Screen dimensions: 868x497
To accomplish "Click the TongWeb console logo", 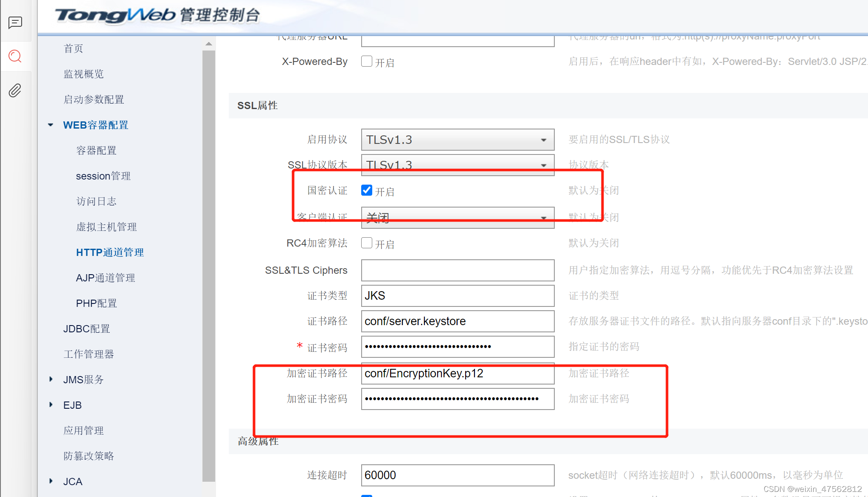I will click(157, 15).
